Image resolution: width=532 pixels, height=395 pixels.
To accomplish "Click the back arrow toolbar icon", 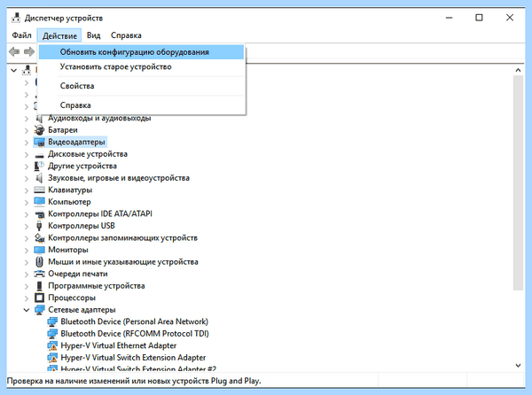I will click(14, 52).
